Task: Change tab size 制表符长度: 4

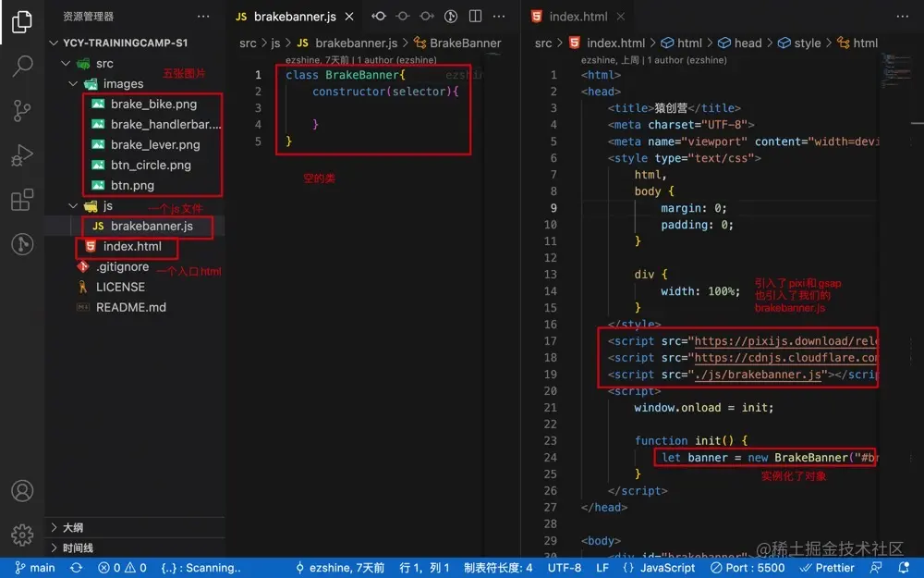Action: click(498, 568)
